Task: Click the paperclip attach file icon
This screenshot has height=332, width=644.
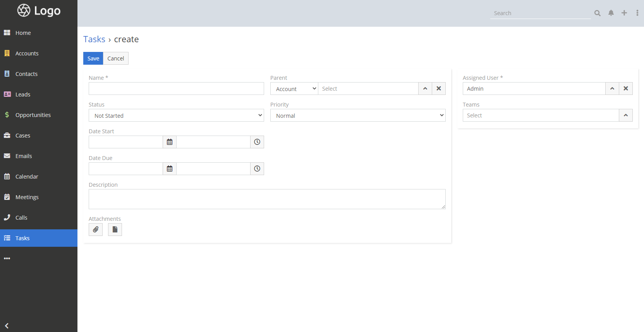Action: (96, 230)
